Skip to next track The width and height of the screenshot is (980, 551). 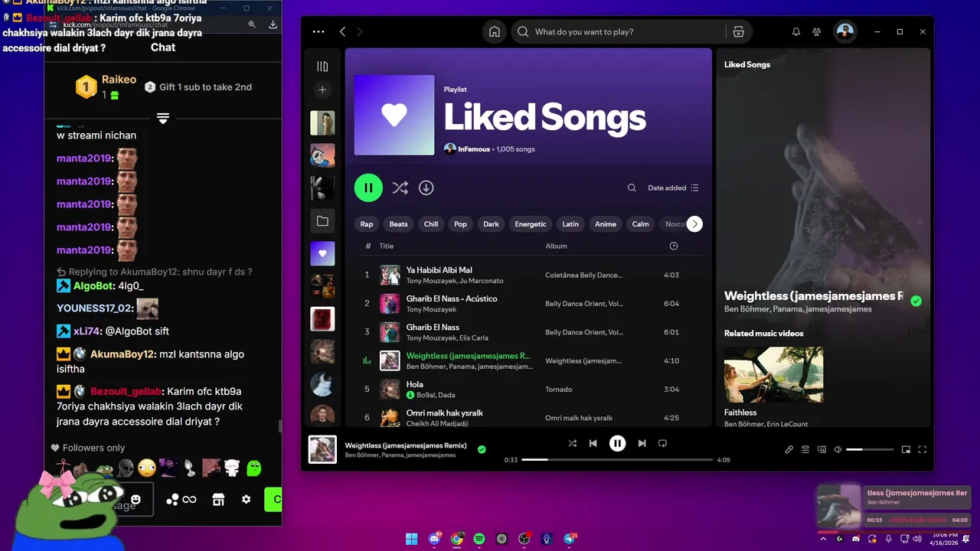click(x=642, y=443)
